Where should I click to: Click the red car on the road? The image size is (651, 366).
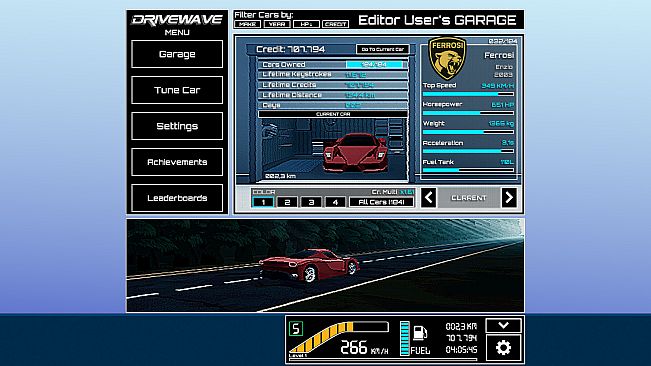pos(309,265)
